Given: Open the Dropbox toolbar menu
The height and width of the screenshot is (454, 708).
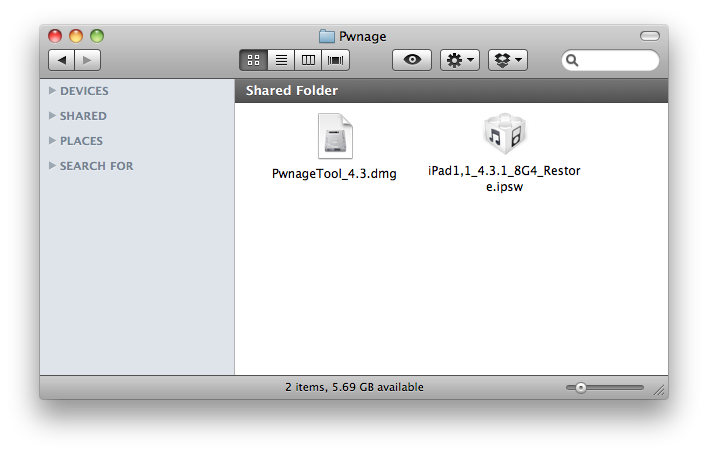Looking at the screenshot, I should pyautogui.click(x=507, y=61).
